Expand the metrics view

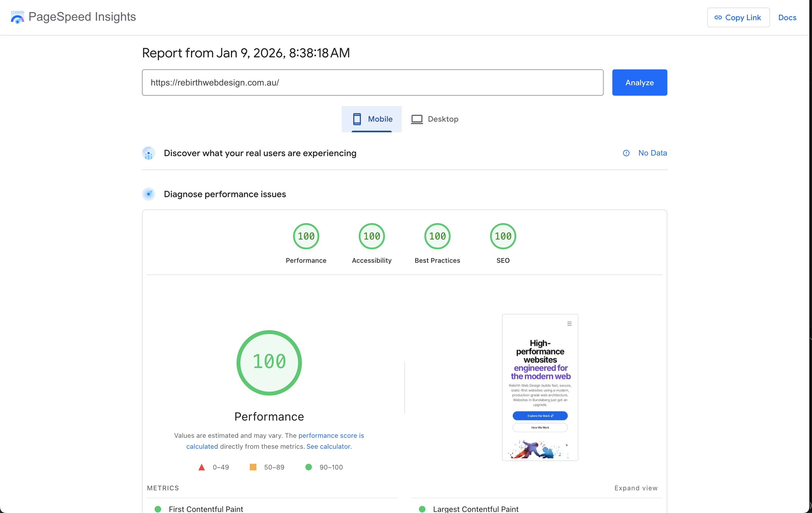click(636, 488)
